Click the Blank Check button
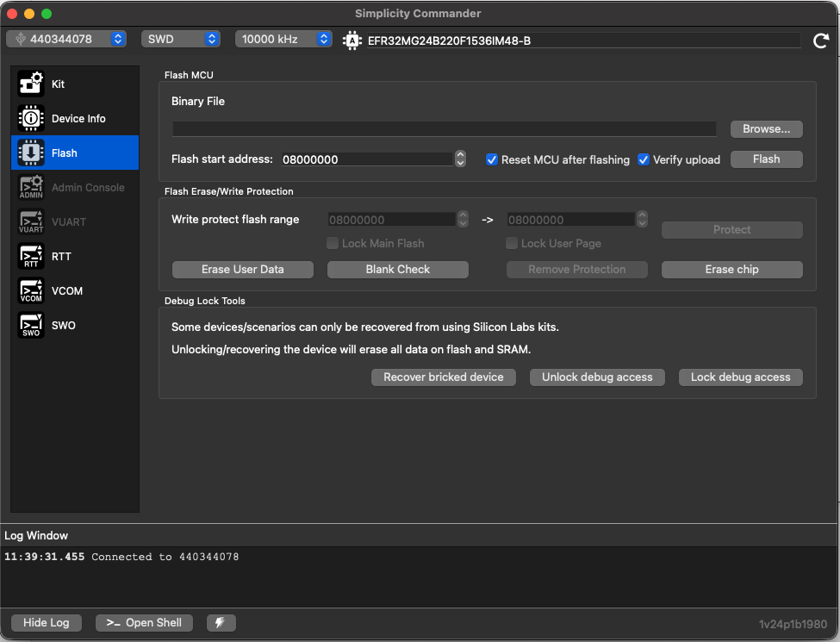Viewport: 840px width, 642px height. [398, 270]
